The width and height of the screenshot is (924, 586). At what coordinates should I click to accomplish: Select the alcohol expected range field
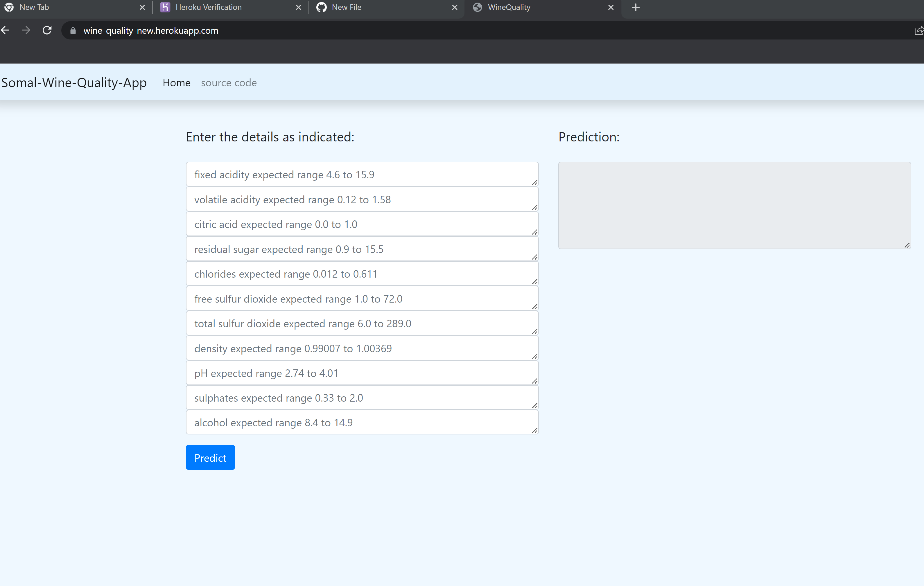point(362,422)
